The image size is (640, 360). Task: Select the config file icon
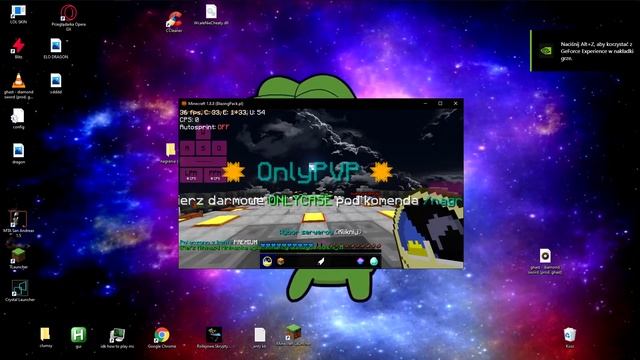(x=18, y=119)
